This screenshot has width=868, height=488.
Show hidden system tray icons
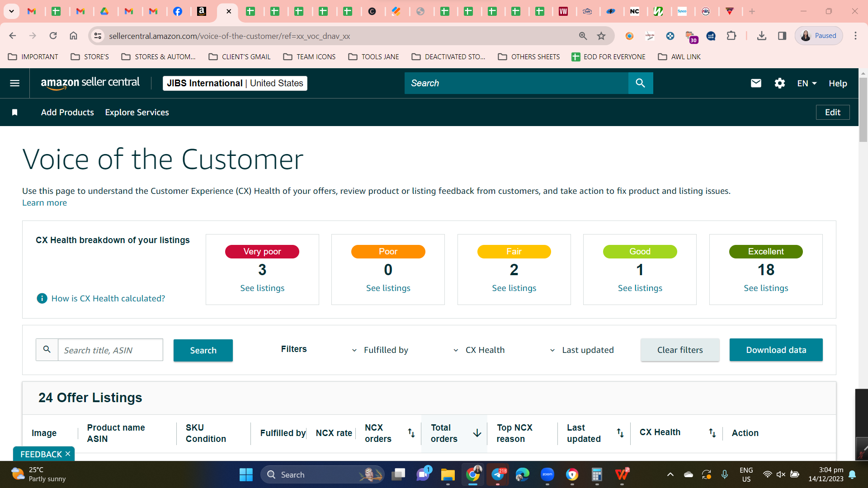(x=670, y=474)
